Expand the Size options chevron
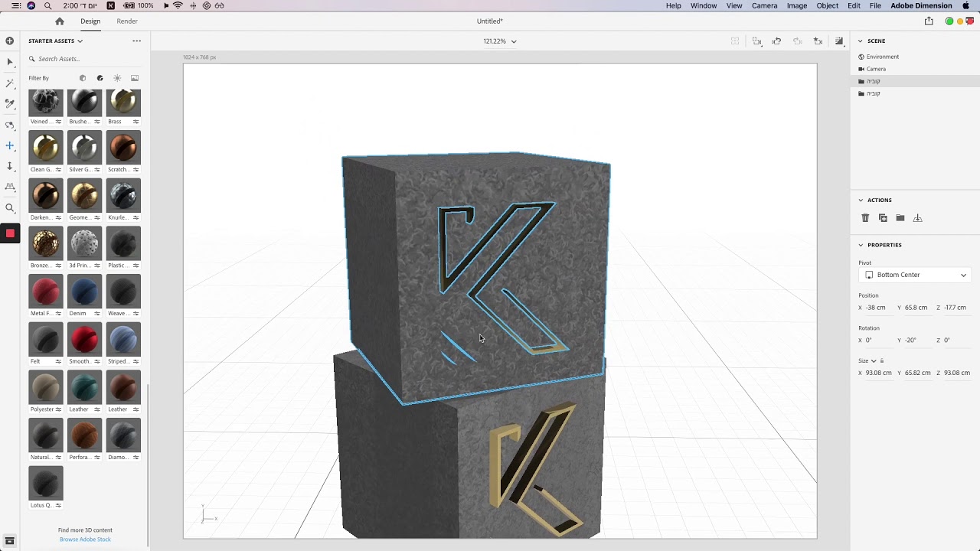The height and width of the screenshot is (551, 980). (874, 361)
